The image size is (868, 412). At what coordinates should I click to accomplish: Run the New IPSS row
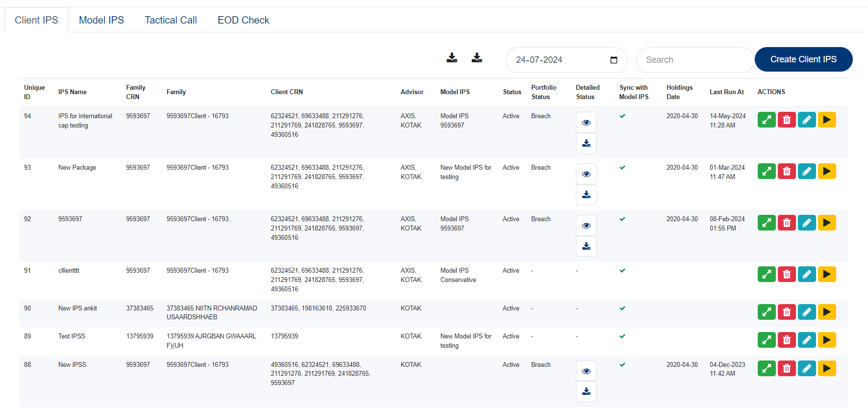[x=827, y=368]
